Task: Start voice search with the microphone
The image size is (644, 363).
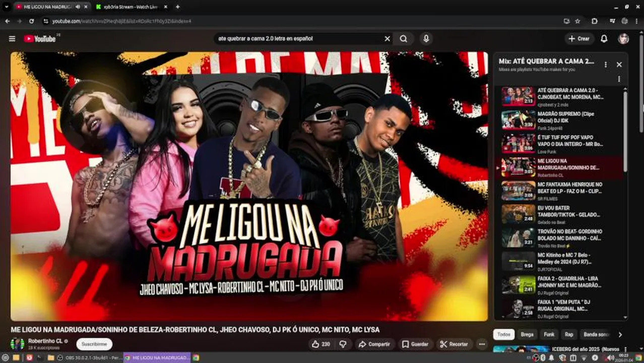Action: [426, 39]
